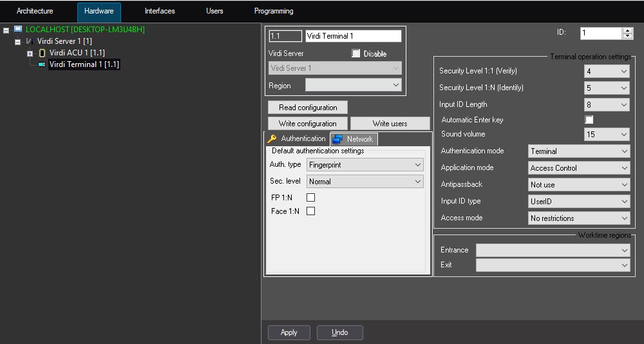Decrement the ID value with down arrow

click(x=627, y=36)
